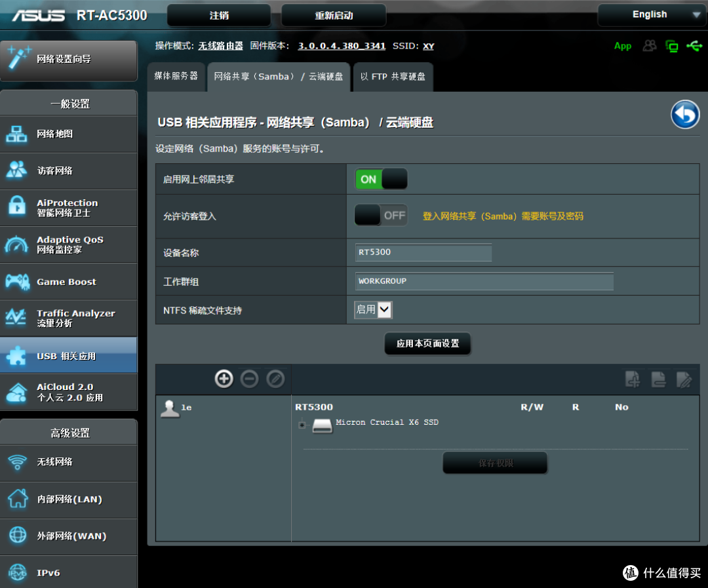
Task: Click the firmware version 3.0.0.4.380_3341 link
Action: [342, 46]
